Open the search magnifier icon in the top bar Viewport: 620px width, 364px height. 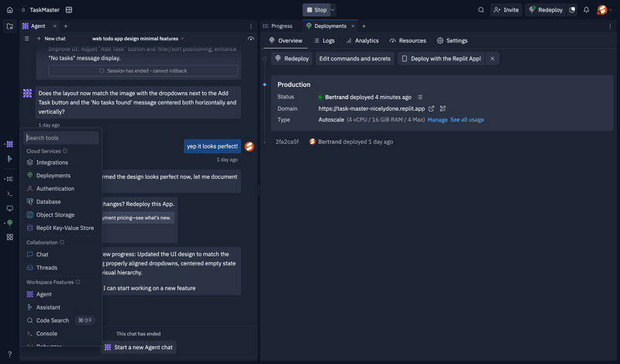pos(480,10)
